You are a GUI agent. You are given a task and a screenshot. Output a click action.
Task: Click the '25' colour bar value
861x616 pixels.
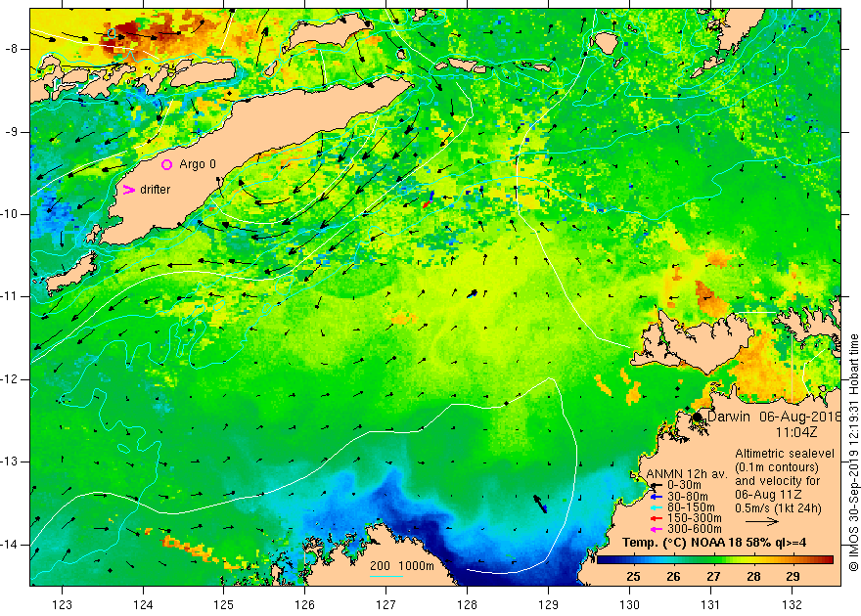tap(633, 577)
